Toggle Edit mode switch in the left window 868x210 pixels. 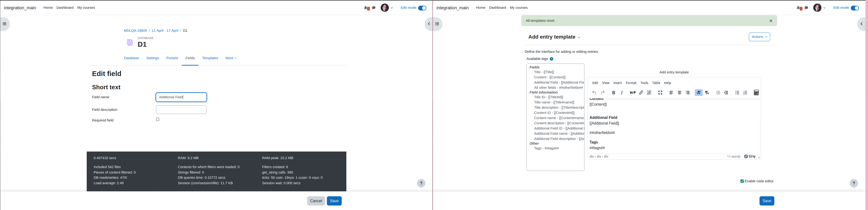[x=422, y=8]
